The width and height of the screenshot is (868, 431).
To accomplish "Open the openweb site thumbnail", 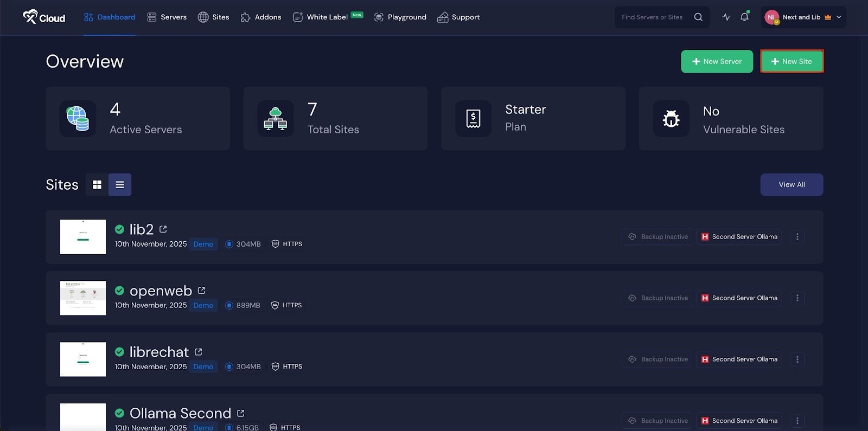I will pos(83,298).
